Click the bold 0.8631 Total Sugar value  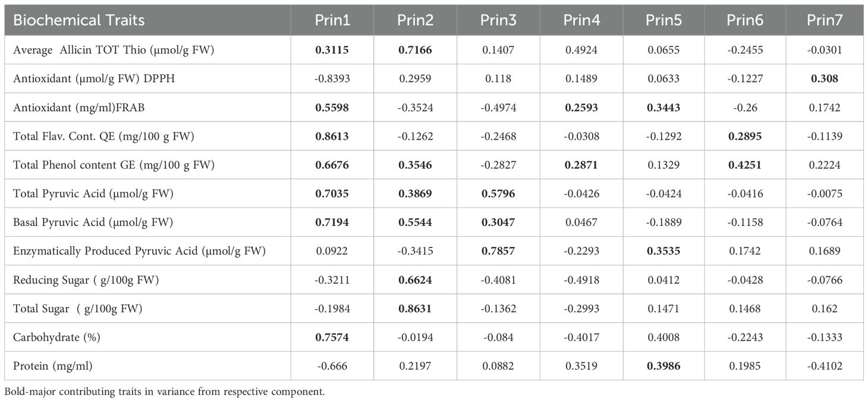tap(415, 309)
